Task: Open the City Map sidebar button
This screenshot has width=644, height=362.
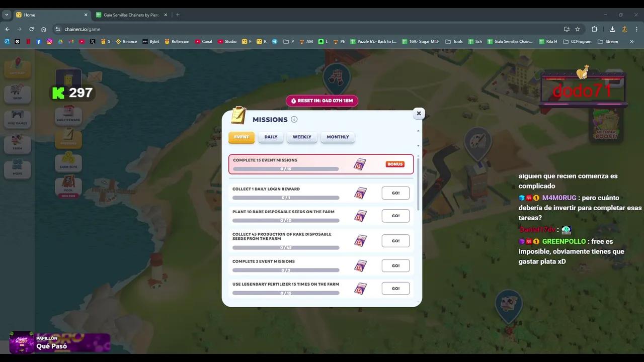Action: pos(18,68)
